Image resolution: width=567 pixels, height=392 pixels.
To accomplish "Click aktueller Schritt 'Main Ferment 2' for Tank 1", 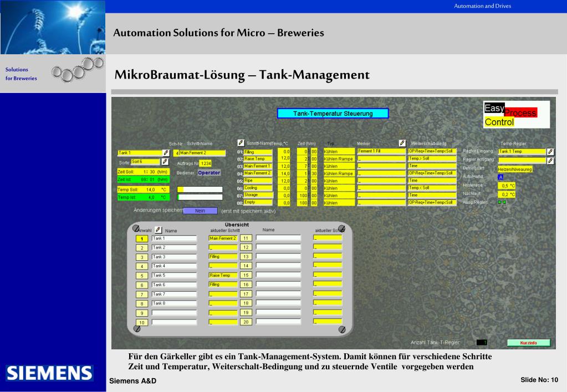I will 223,239.
